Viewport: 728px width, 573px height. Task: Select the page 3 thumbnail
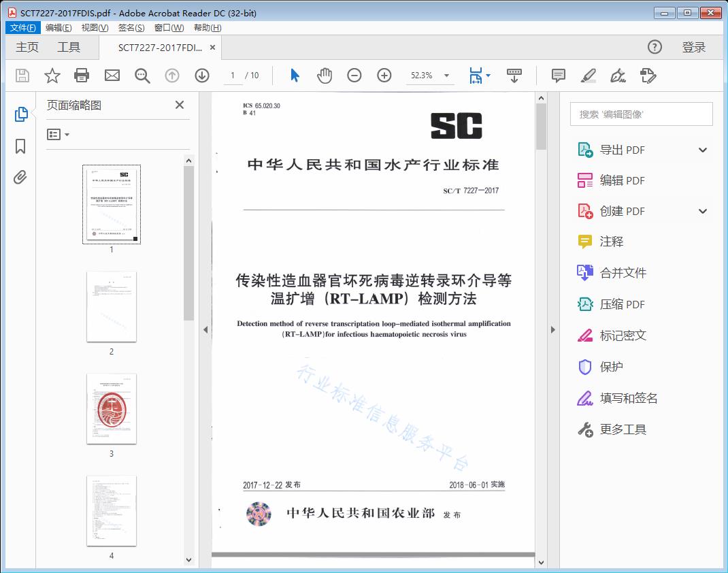click(x=112, y=408)
